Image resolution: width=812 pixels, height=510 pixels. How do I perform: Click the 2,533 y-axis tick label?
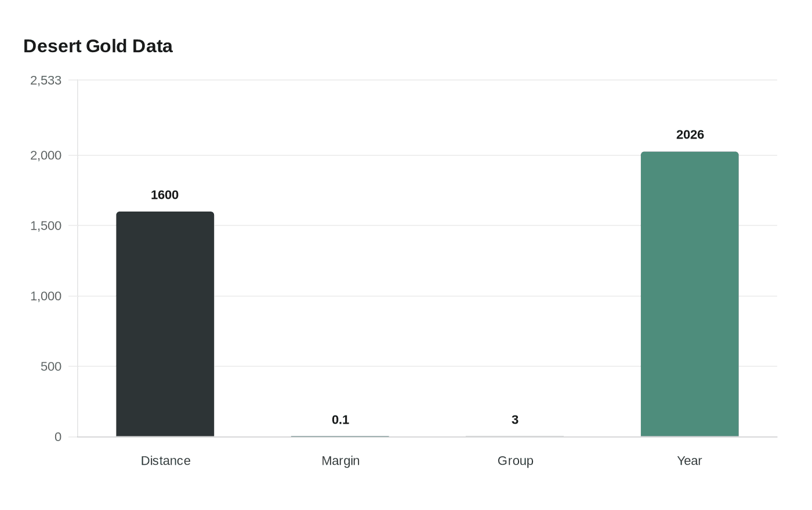pos(46,81)
